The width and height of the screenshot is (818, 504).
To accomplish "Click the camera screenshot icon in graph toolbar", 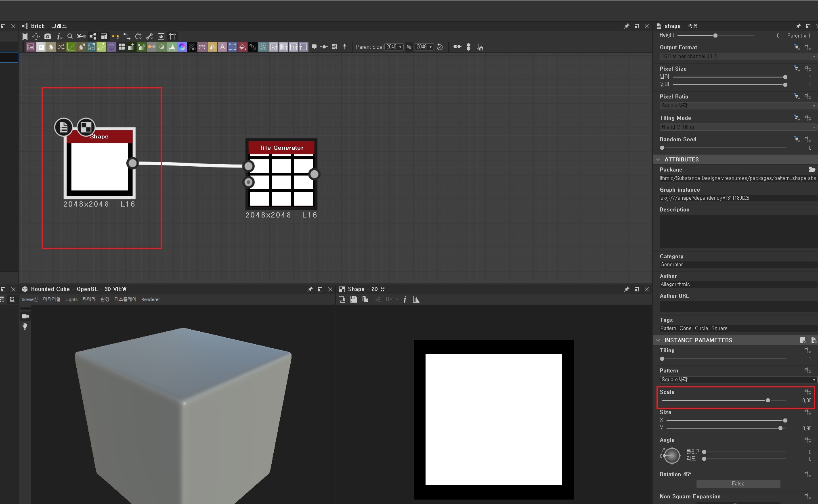I will point(48,36).
